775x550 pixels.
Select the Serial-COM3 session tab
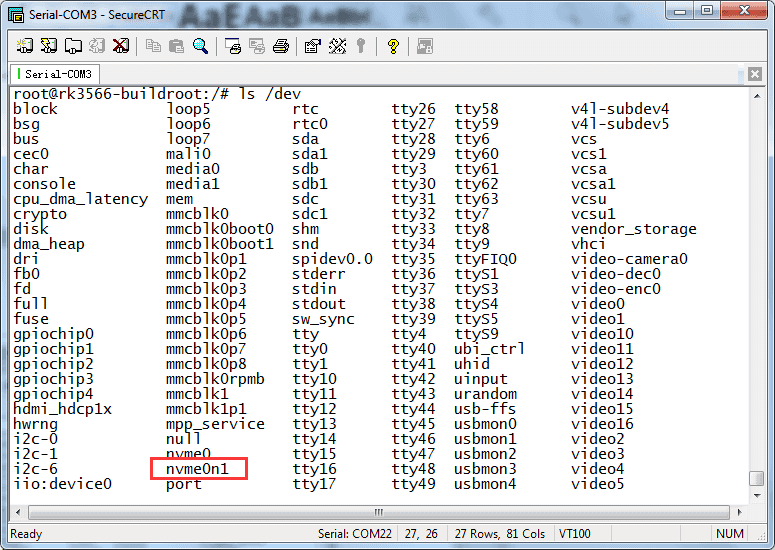pos(55,74)
